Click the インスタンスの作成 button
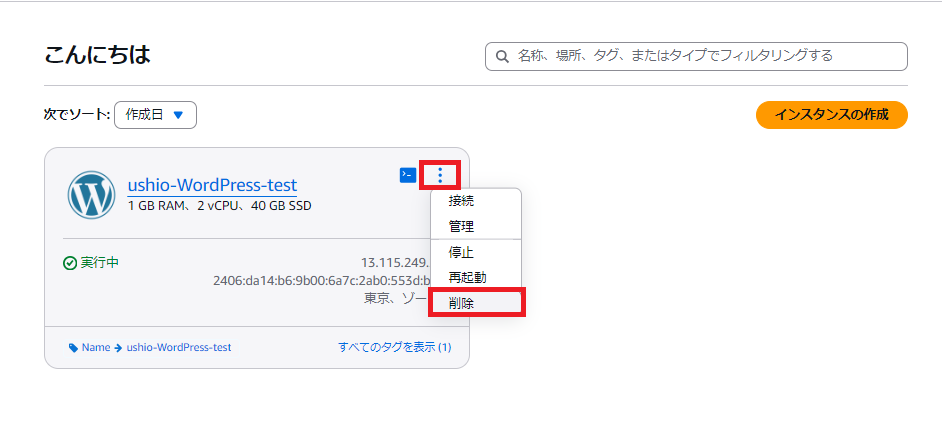The height and width of the screenshot is (431, 942). 831,115
